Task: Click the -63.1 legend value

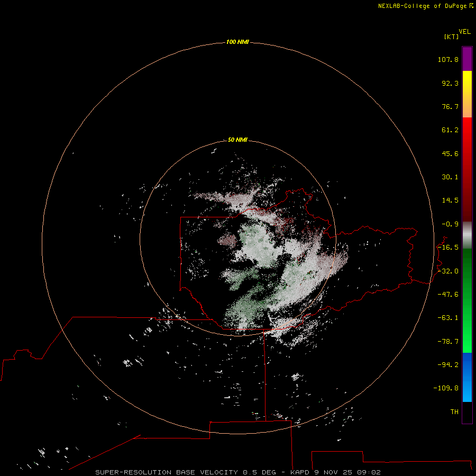Action: [x=448, y=318]
